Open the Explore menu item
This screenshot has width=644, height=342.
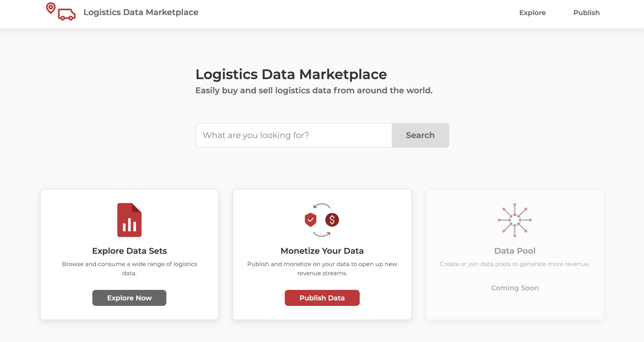532,13
